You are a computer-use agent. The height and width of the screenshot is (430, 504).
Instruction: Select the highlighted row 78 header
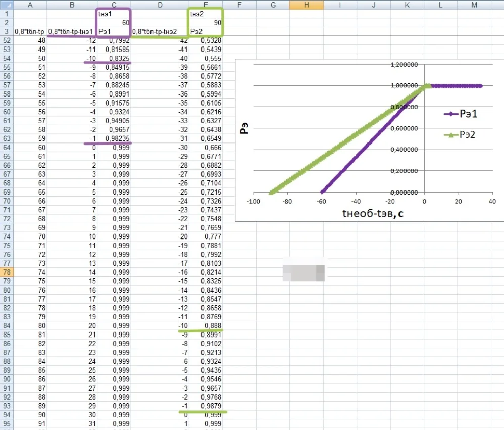(7, 272)
